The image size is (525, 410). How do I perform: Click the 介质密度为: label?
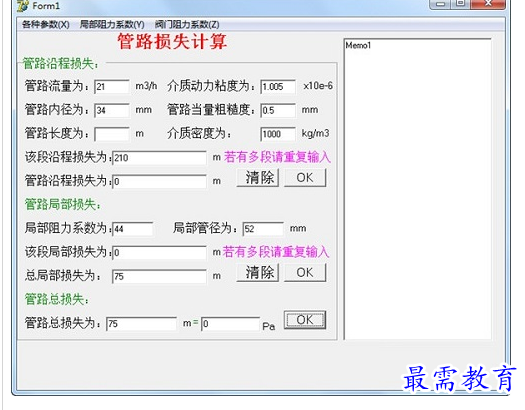pyautogui.click(x=200, y=133)
